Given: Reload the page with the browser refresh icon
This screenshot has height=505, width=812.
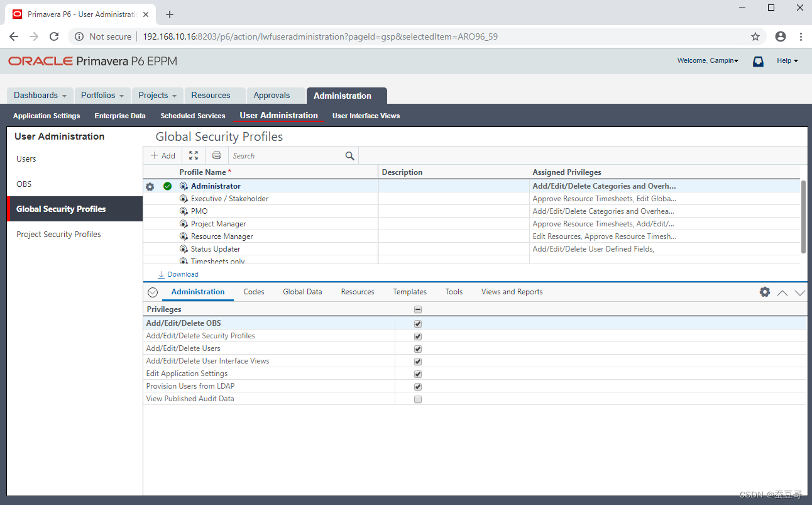Looking at the screenshot, I should pyautogui.click(x=54, y=36).
